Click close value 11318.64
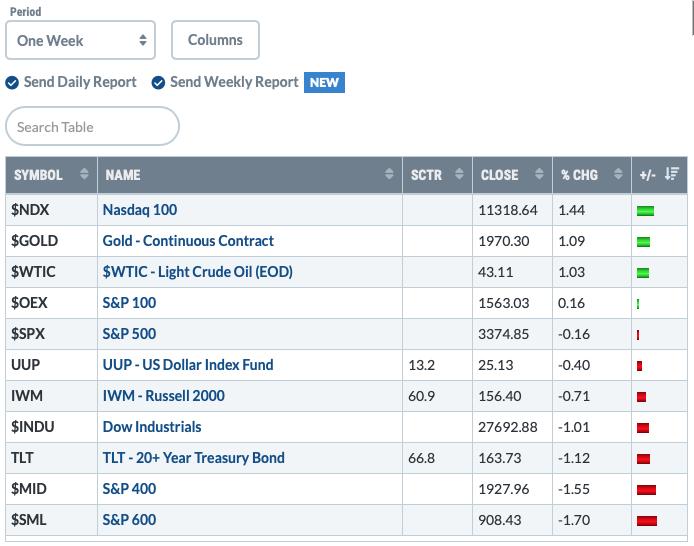Image resolution: width=694 pixels, height=546 pixels. [508, 210]
